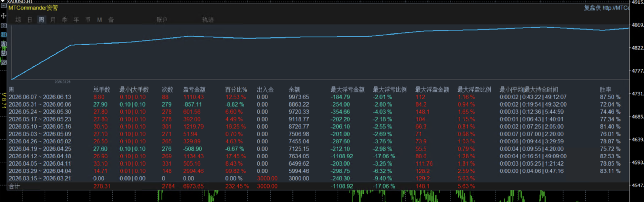Select week row 2026.04.05 ~ 2026.04.11
The height and width of the screenshot is (202, 644).
click(318, 163)
